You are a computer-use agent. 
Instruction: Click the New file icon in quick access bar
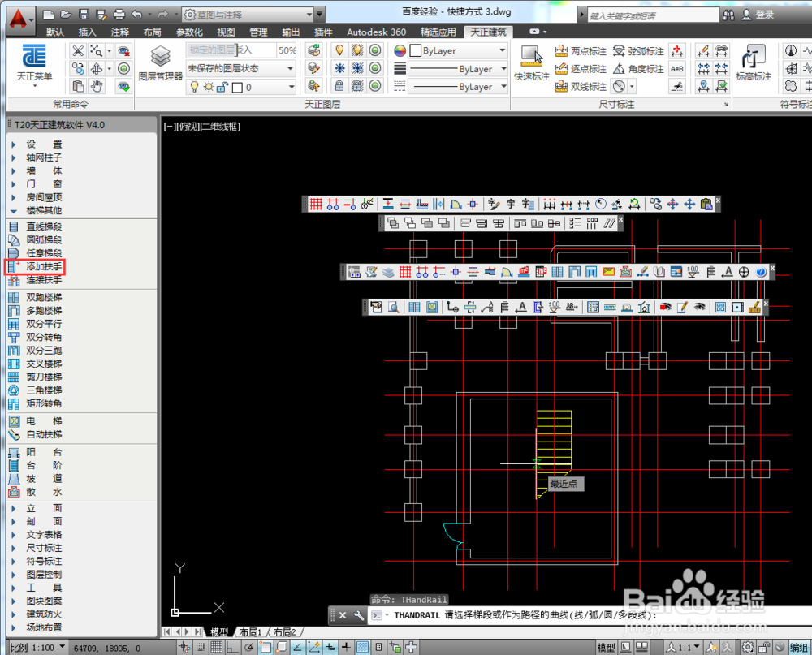point(48,15)
